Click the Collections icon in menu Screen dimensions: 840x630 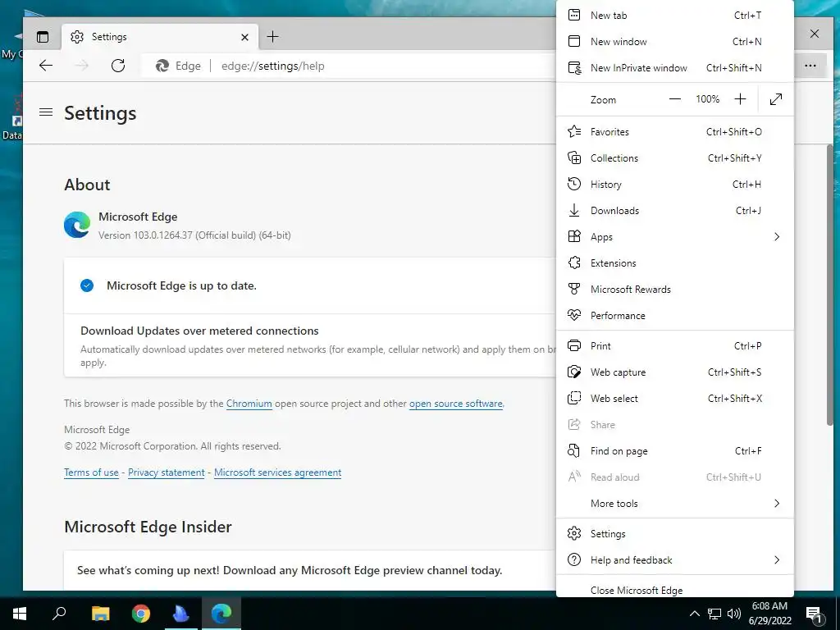(574, 158)
